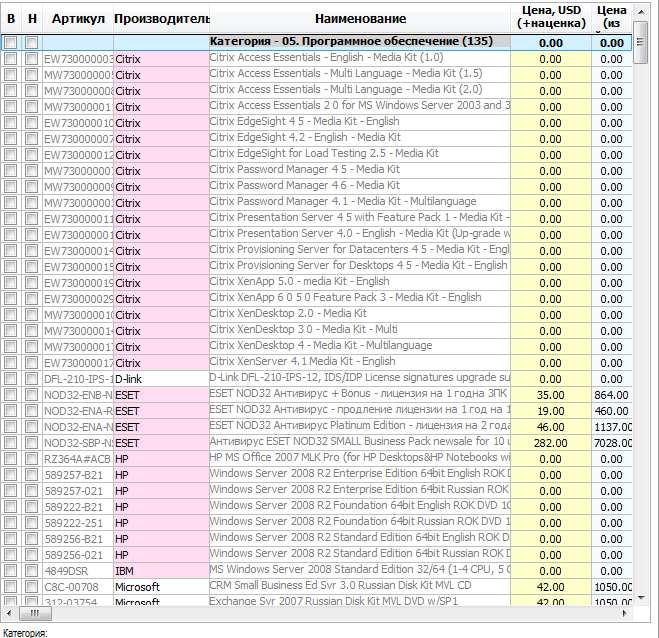Image resolution: width=659 pixels, height=638 pixels.
Task: Click price value 7028.00
Action: click(x=613, y=443)
